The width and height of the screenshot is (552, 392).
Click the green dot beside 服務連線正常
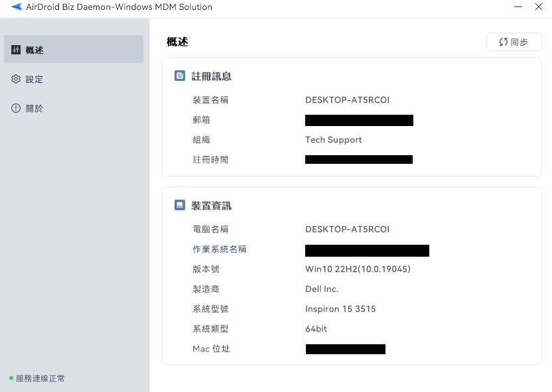pos(11,378)
